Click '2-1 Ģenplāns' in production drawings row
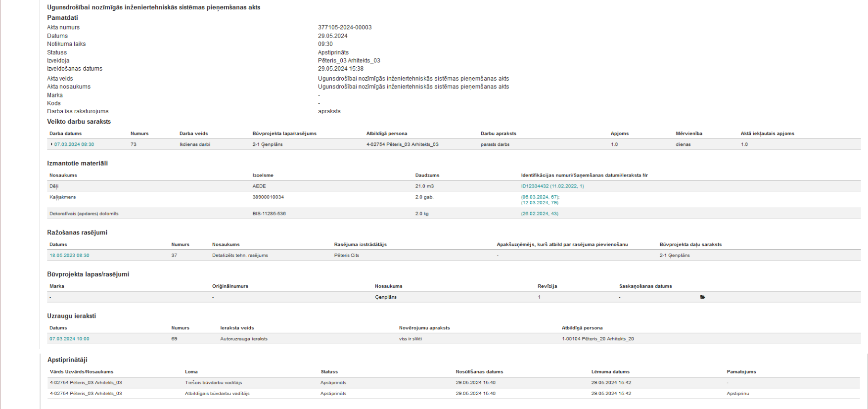Screen dimensions: 868x409 point(675,256)
